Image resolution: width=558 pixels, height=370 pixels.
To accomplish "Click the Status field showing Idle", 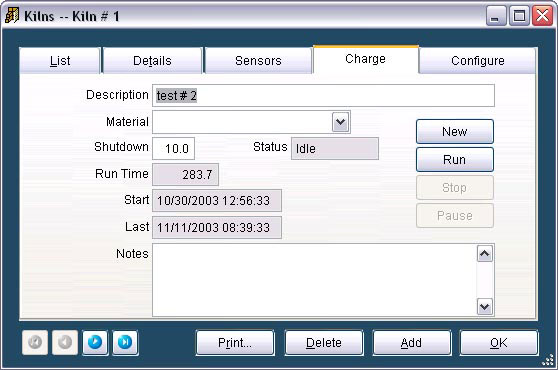I will tap(335, 148).
